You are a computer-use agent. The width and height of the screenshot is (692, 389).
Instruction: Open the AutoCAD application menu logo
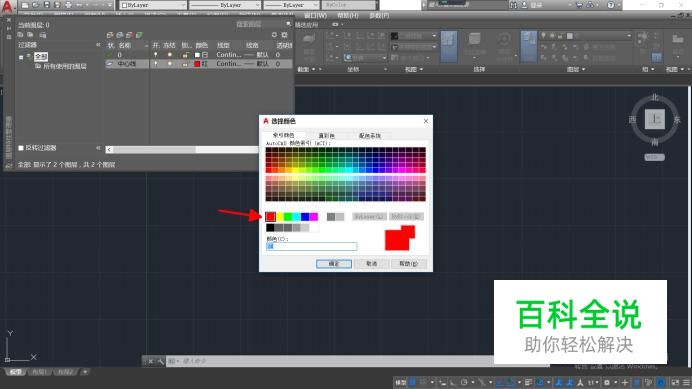pos(8,6)
